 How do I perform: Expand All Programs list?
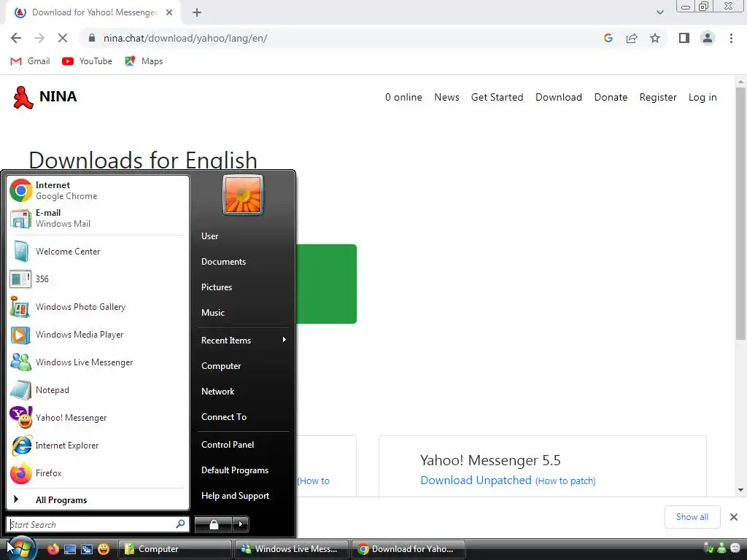tap(98, 500)
